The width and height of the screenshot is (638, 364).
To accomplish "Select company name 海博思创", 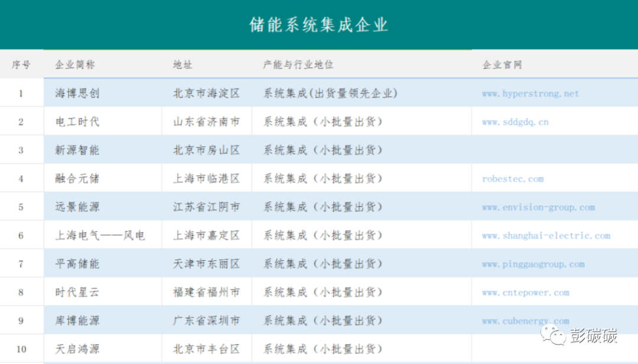I will (x=77, y=93).
